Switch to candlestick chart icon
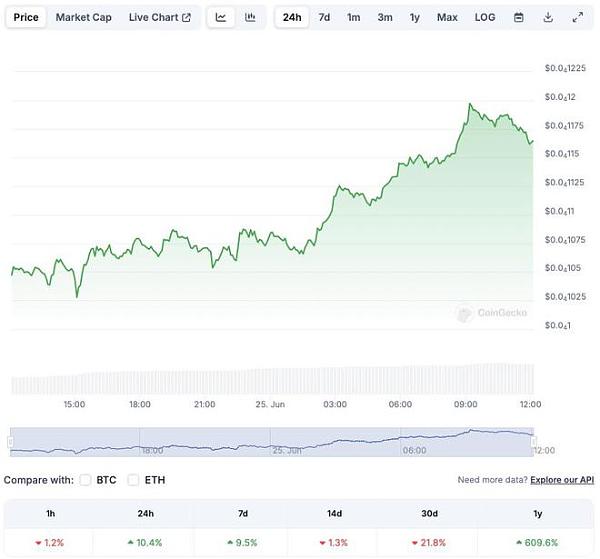Screen dimensions: 600x559 click(250, 18)
